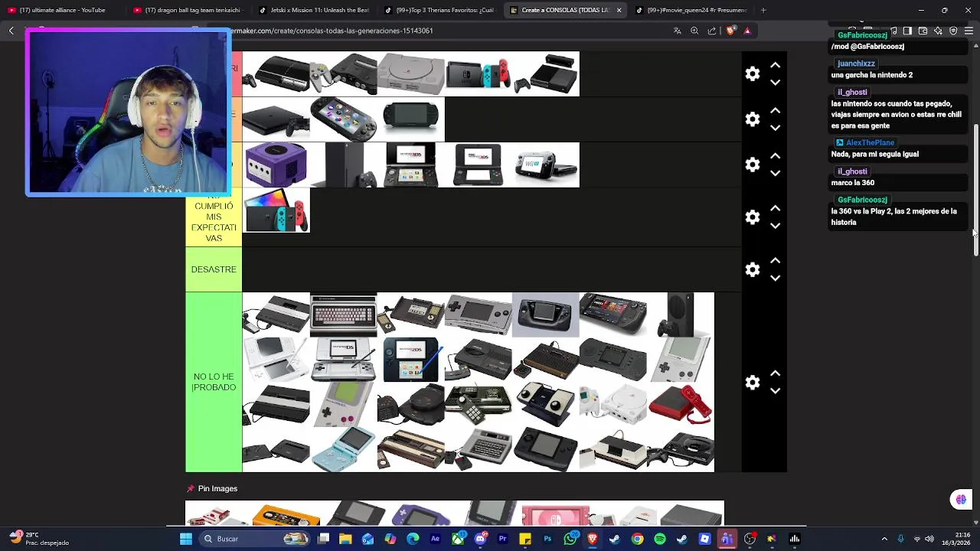Screen dimensions: 980x551
Task: Move the PS Vita row up
Action: click(775, 110)
